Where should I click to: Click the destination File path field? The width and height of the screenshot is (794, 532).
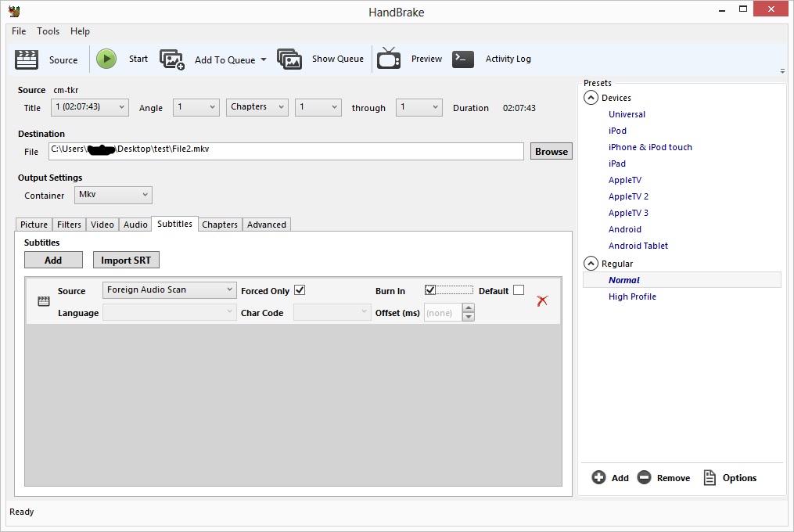(286, 151)
